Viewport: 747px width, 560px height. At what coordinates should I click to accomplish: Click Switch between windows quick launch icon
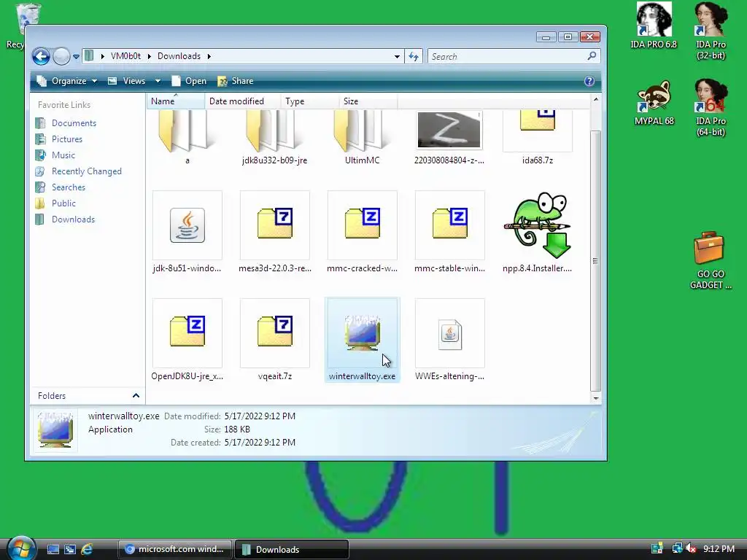[70, 549]
